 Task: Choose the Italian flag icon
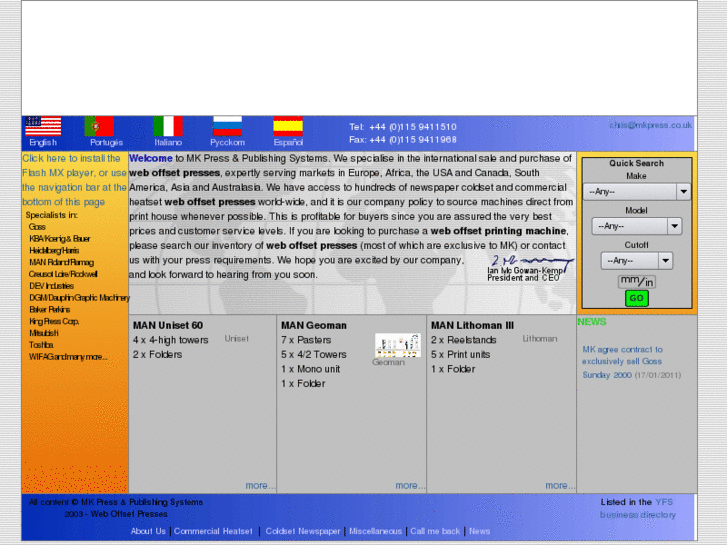(168, 126)
